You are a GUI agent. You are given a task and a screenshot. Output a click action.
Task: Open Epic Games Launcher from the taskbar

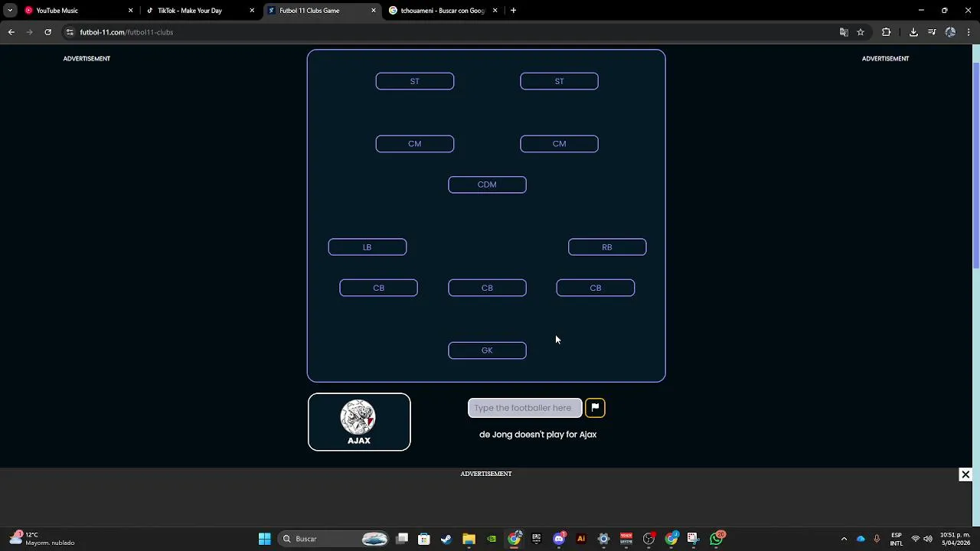pyautogui.click(x=536, y=539)
